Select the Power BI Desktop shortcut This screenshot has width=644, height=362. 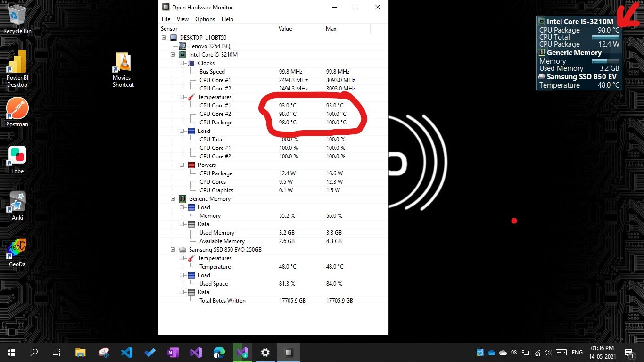click(x=17, y=69)
